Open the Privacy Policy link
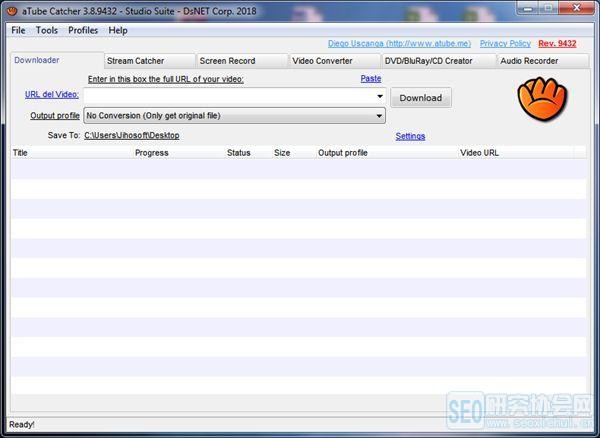This screenshot has height=438, width=600. [x=505, y=43]
